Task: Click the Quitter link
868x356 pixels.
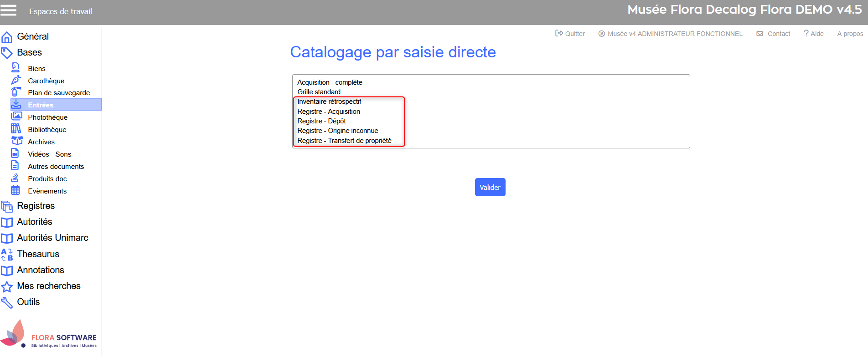Action: (570, 34)
